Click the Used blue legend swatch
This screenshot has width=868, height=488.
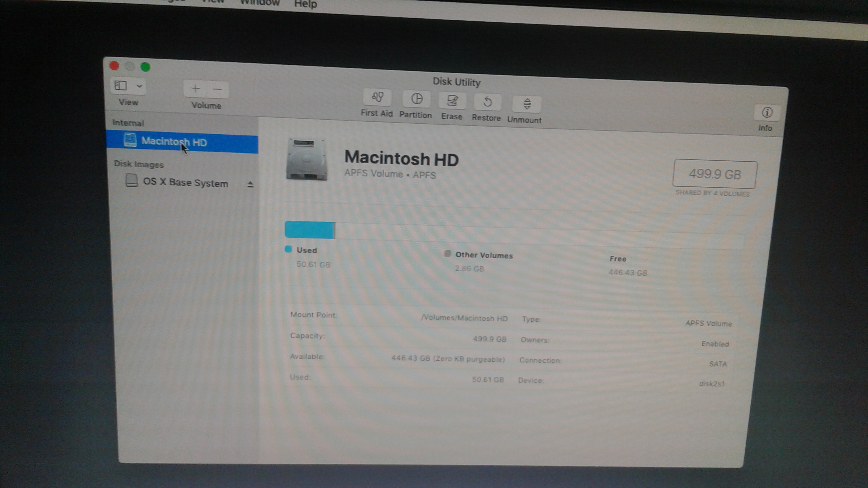[288, 249]
